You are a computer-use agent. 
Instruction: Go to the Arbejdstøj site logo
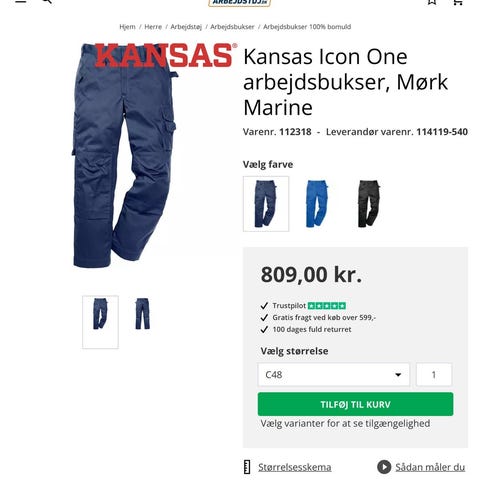coord(239,2)
